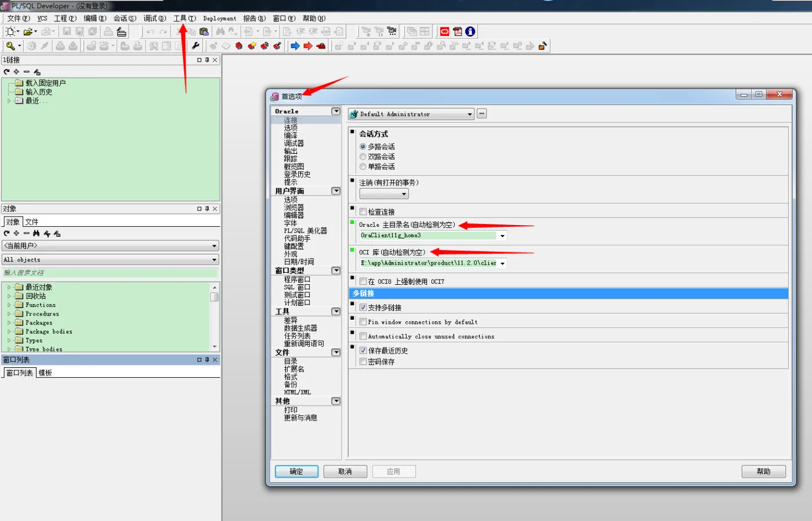Click the black wrench preferences toolbar icon
Viewport: 812px width, 521px height.
(195, 46)
